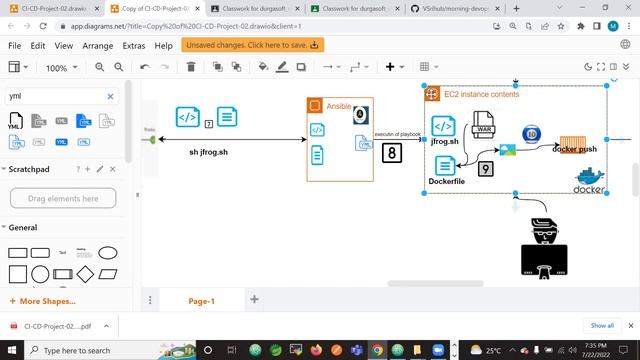The width and height of the screenshot is (640, 360).
Task: Delete selection with trash icon
Action: pos(191,67)
